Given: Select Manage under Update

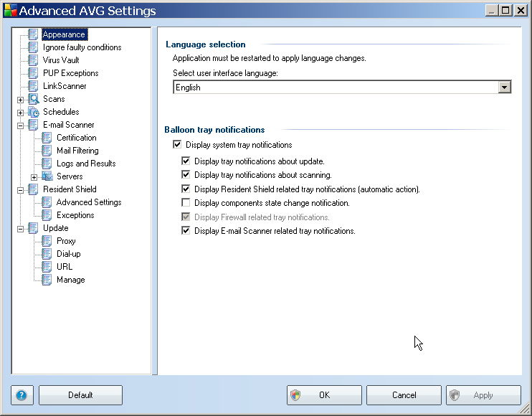Looking at the screenshot, I should 70,279.
